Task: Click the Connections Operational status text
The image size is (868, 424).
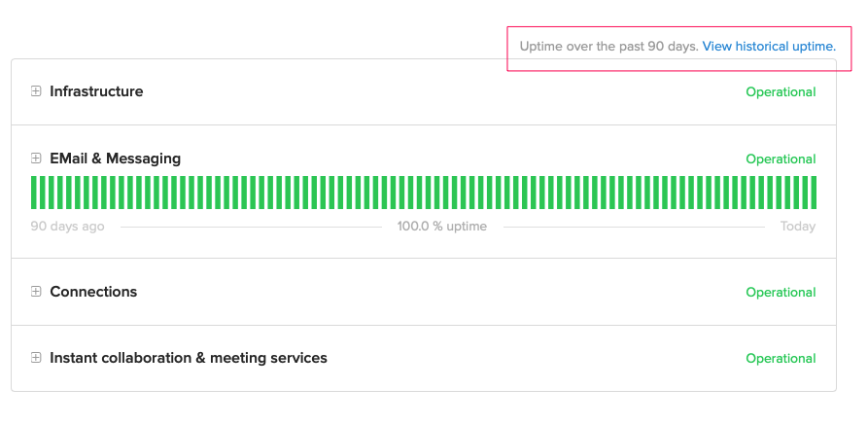Action: (x=781, y=293)
